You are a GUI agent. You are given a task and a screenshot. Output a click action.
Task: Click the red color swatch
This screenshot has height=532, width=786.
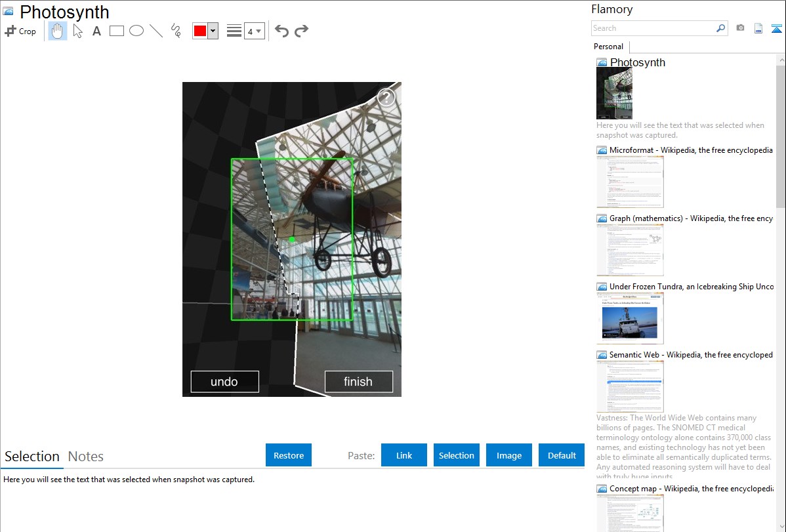pyautogui.click(x=200, y=31)
